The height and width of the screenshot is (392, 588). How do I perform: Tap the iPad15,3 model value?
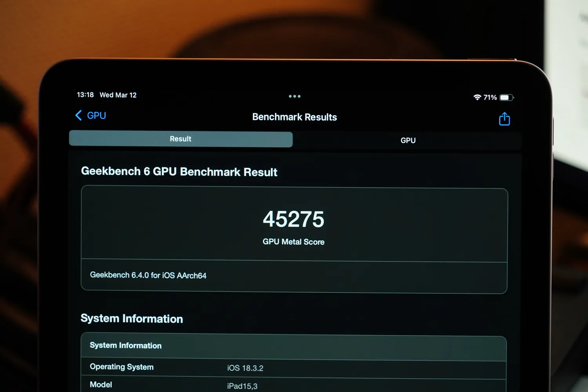[242, 386]
